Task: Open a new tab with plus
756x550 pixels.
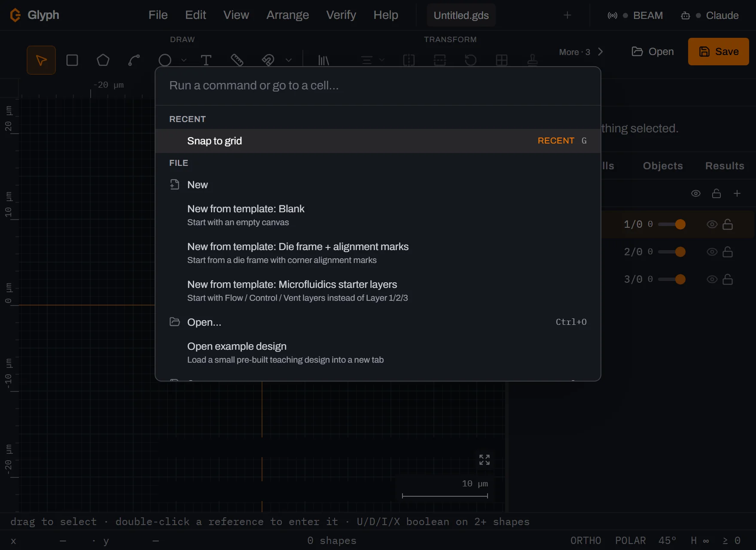Action: (x=567, y=15)
